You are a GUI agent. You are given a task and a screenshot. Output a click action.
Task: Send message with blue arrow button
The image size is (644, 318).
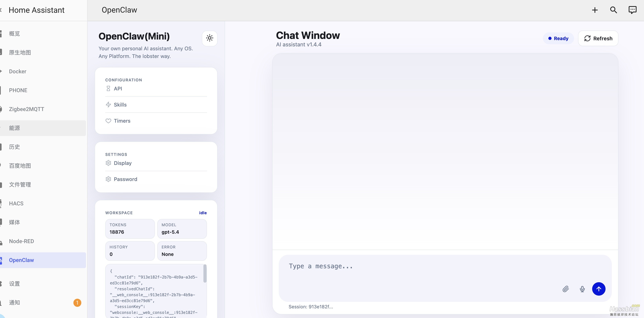(598, 289)
